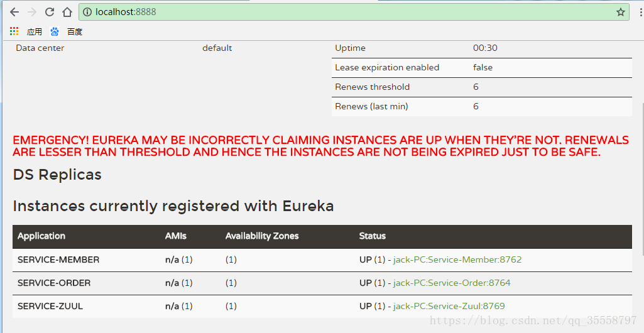Click the Lease expiration enabled label
This screenshot has width=644, height=333.
(x=387, y=68)
